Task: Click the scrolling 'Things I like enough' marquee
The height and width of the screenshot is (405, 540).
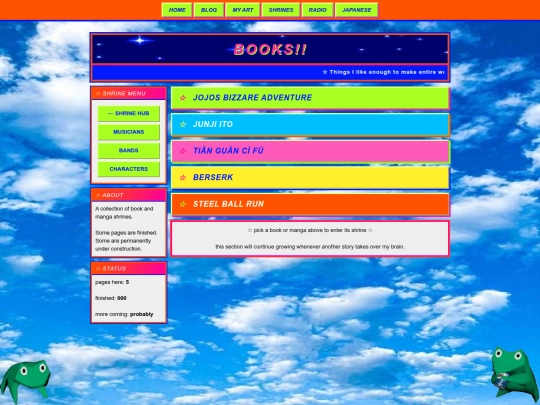Action: [x=270, y=72]
